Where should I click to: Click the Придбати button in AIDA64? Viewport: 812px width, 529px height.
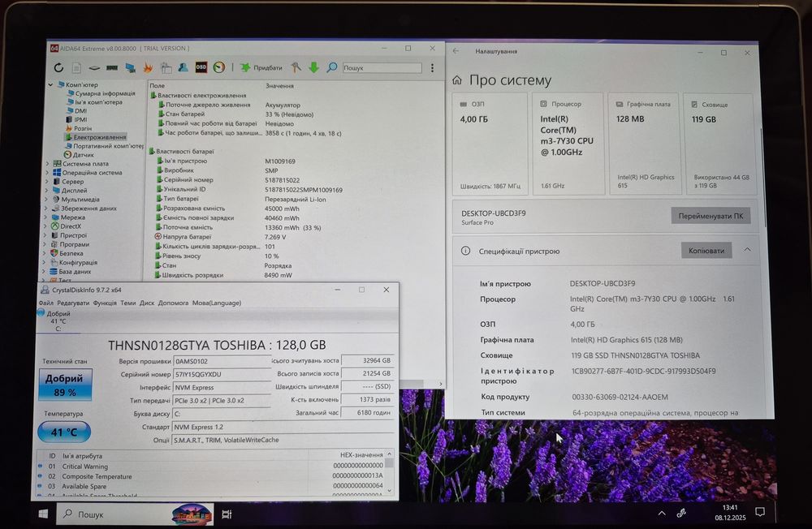[x=261, y=68]
